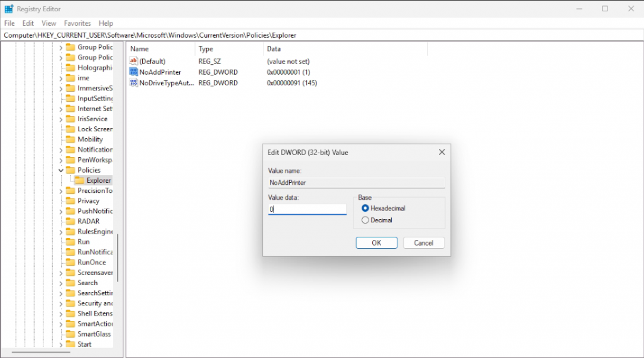
Task: Click the Policies folder icon
Action: [70, 170]
